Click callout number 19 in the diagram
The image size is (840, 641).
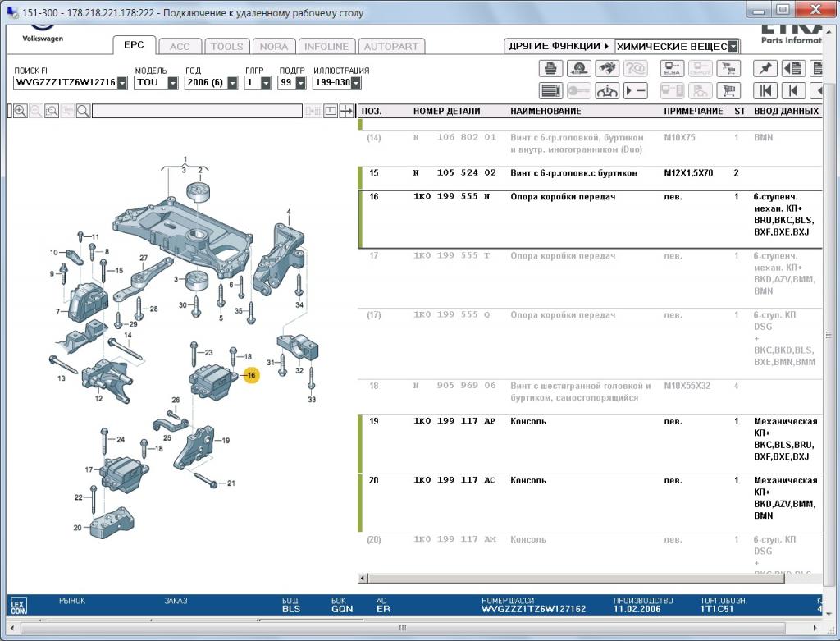pos(226,441)
